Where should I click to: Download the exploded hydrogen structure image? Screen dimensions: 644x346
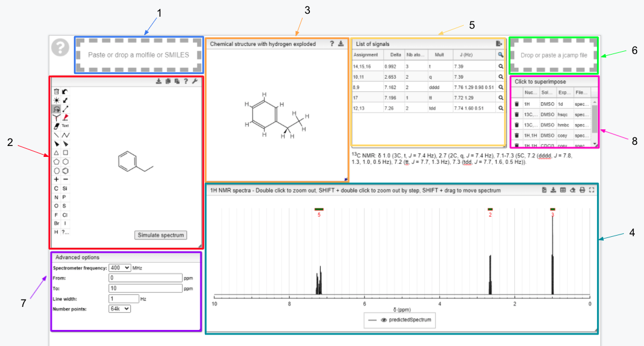point(341,44)
